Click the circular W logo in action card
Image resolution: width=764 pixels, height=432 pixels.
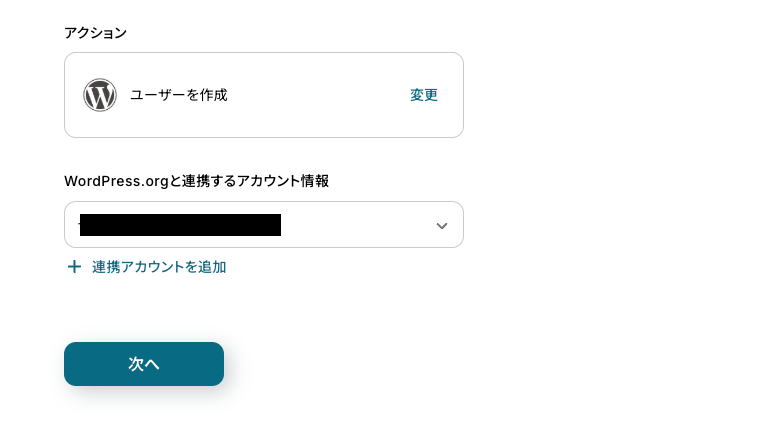(x=100, y=95)
